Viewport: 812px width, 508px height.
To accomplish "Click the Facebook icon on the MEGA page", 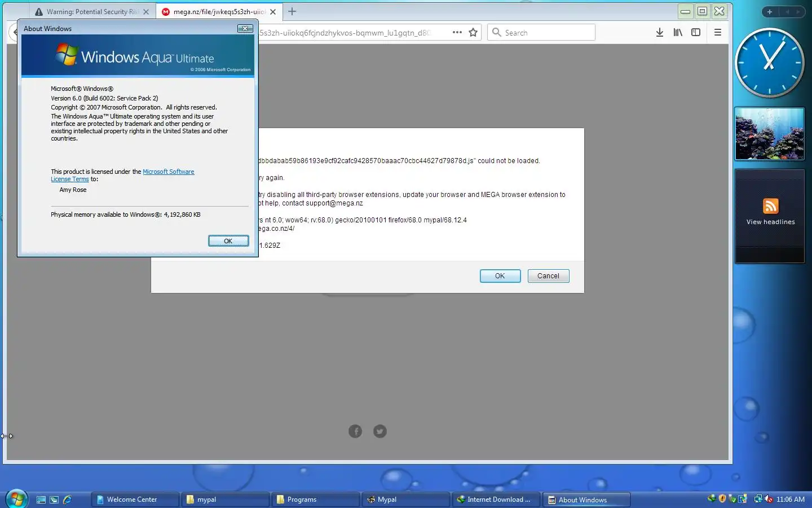I will (x=355, y=431).
